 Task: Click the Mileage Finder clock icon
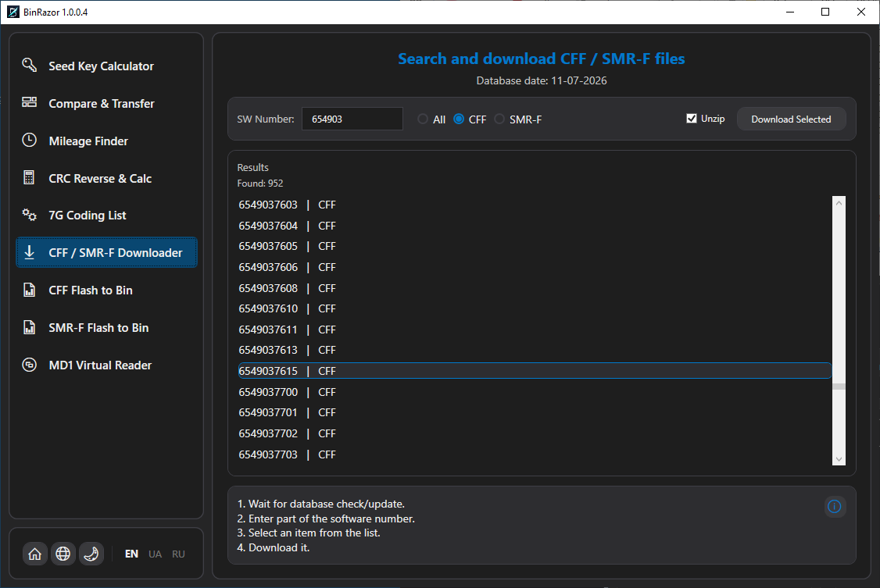coord(29,140)
